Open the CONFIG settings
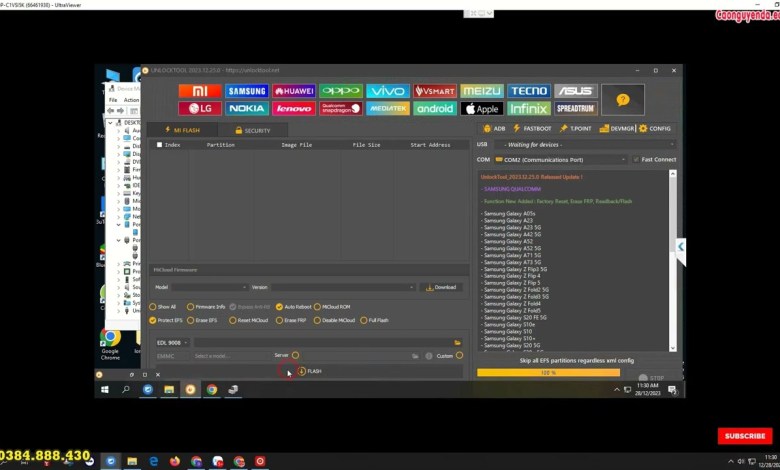This screenshot has width=780, height=470. pos(655,128)
